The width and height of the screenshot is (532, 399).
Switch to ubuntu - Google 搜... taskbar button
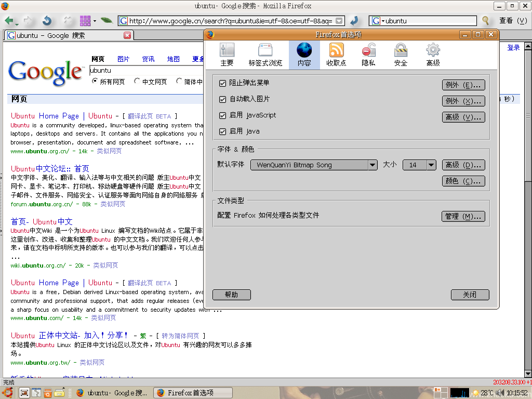[112, 393]
